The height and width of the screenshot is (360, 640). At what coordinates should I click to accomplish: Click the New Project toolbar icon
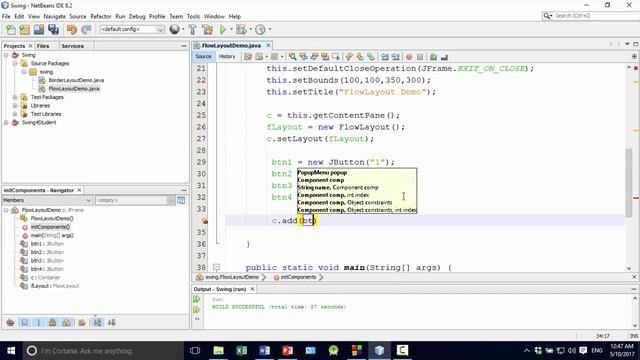(24, 29)
